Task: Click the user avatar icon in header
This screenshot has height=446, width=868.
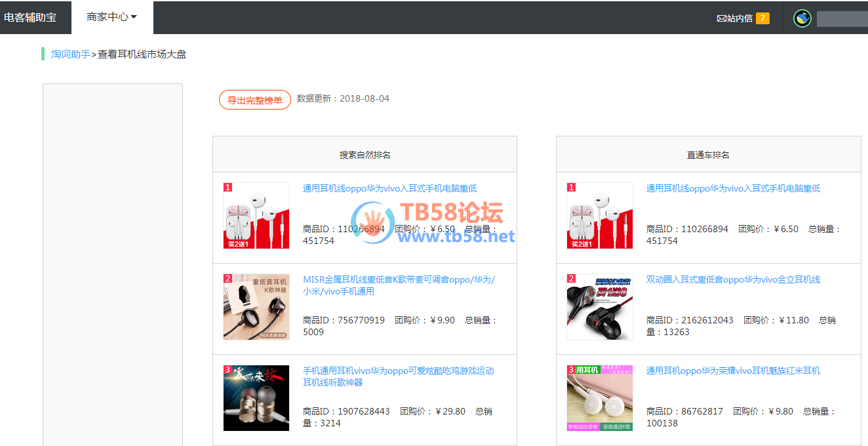Action: coord(802,18)
